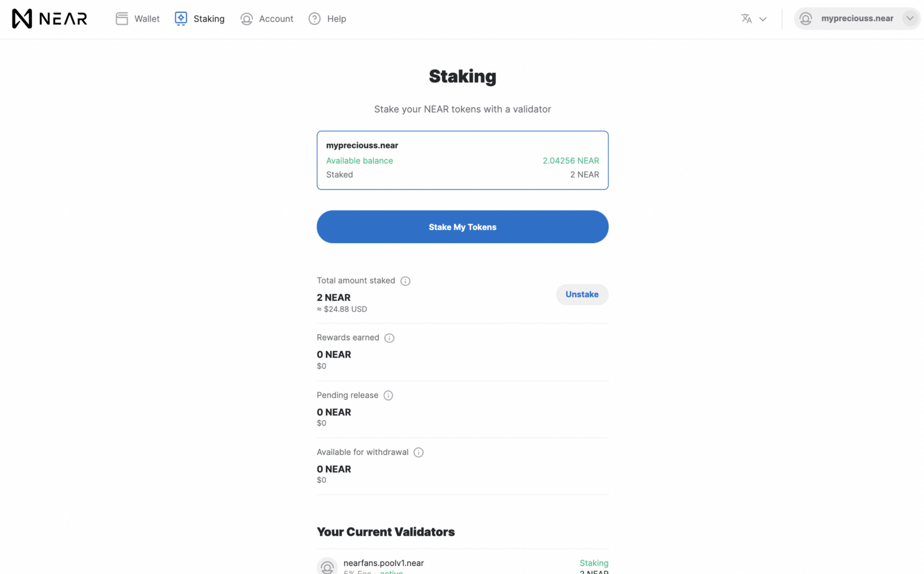Click the avatar icon beside mypreciouss.near
924x574 pixels.
coord(805,18)
